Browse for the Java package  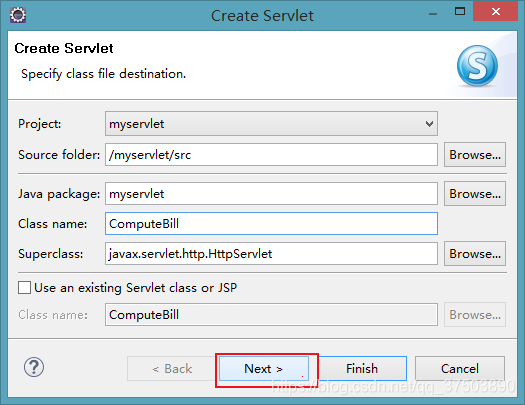[x=475, y=193]
